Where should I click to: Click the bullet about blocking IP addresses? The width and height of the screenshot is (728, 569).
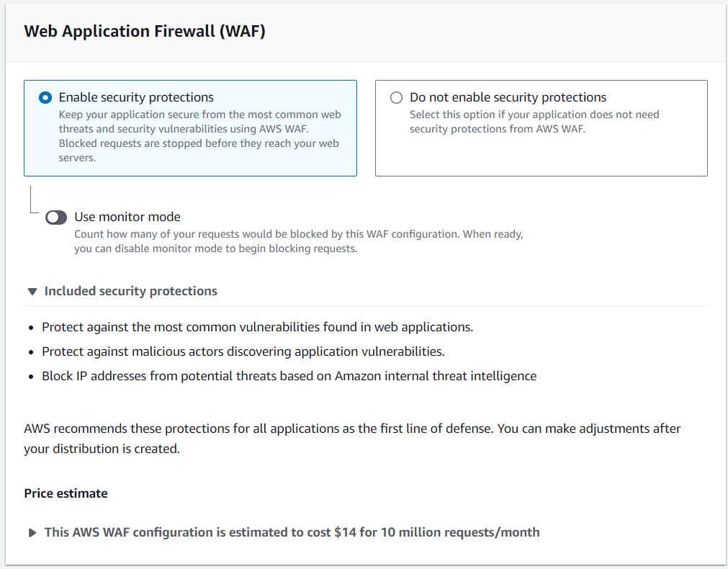tap(290, 375)
